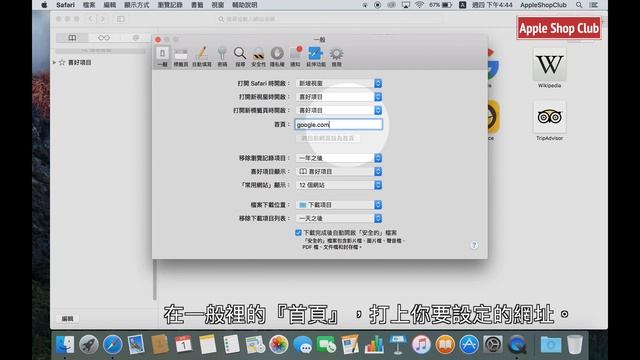Click the help question mark button
Image resolution: width=640 pixels, height=360 pixels.
coord(474,245)
